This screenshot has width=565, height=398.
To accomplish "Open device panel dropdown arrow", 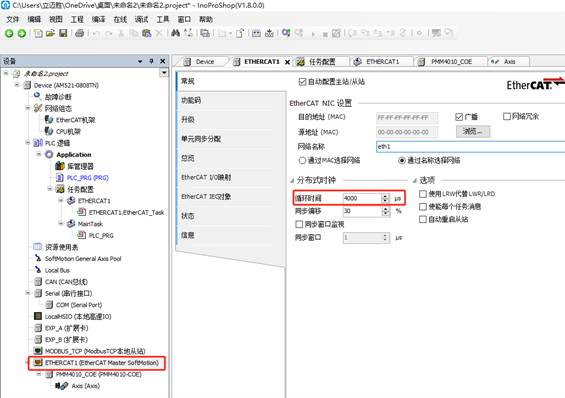I will coord(140,62).
